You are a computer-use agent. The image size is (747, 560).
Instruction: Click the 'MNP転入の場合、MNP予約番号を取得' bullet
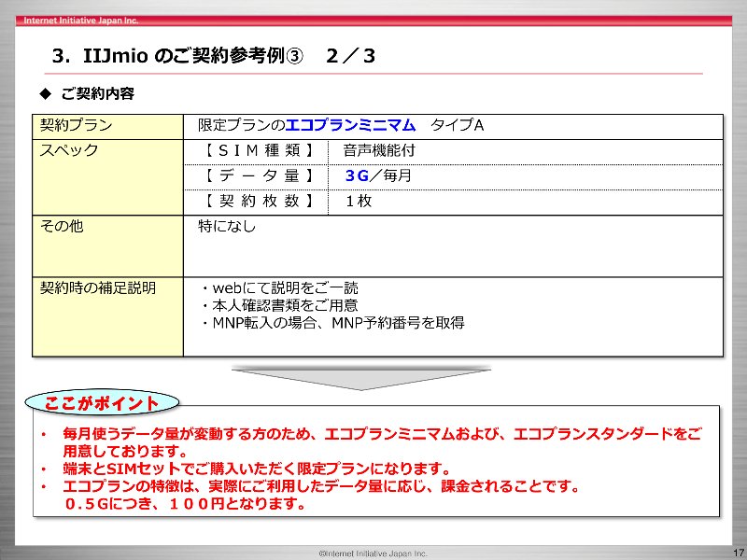pos(332,323)
